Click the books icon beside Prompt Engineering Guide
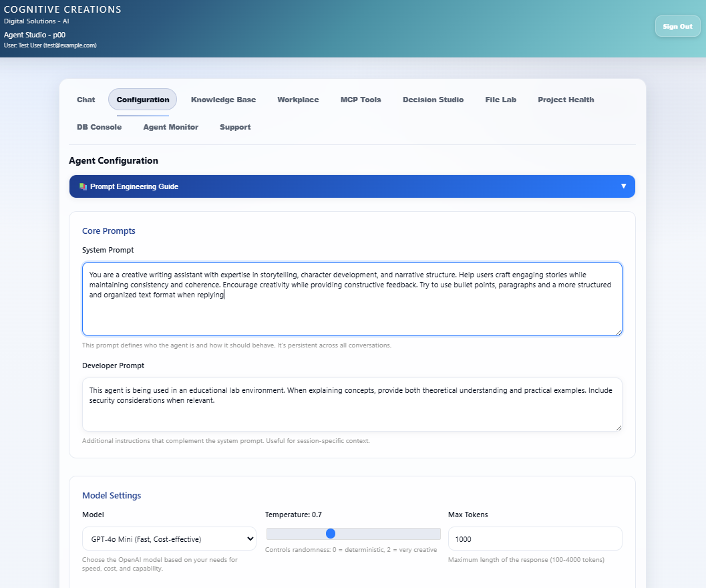Viewport: 706px width, 588px height. pos(83,186)
